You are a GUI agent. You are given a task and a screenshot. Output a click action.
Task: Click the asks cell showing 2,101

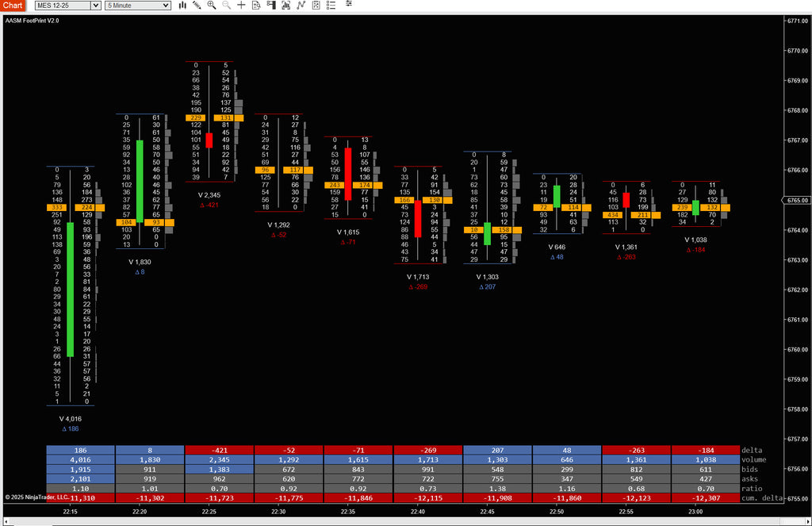80,479
